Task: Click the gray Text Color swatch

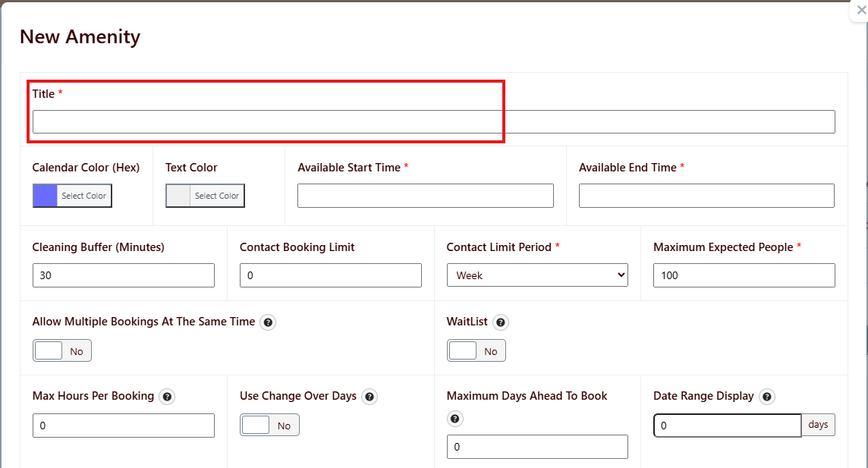Action: pos(178,196)
